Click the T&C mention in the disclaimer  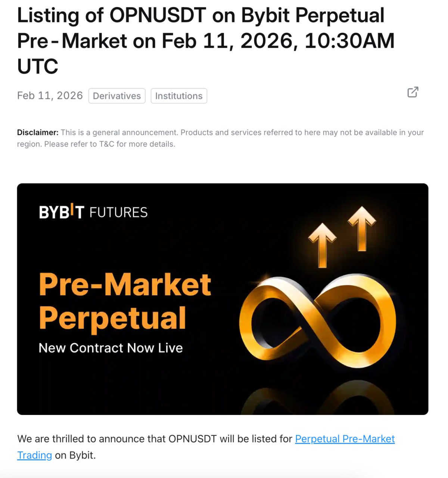pyautogui.click(x=106, y=144)
